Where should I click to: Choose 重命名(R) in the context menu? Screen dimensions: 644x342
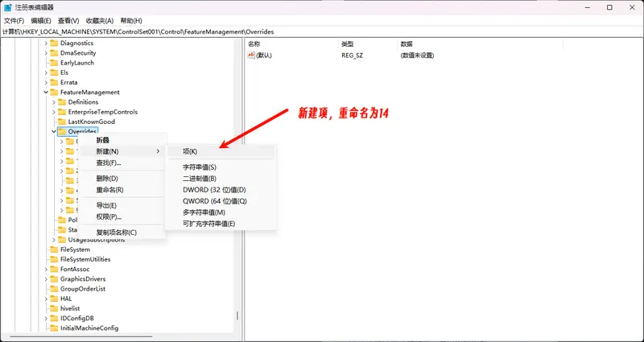pos(122,190)
